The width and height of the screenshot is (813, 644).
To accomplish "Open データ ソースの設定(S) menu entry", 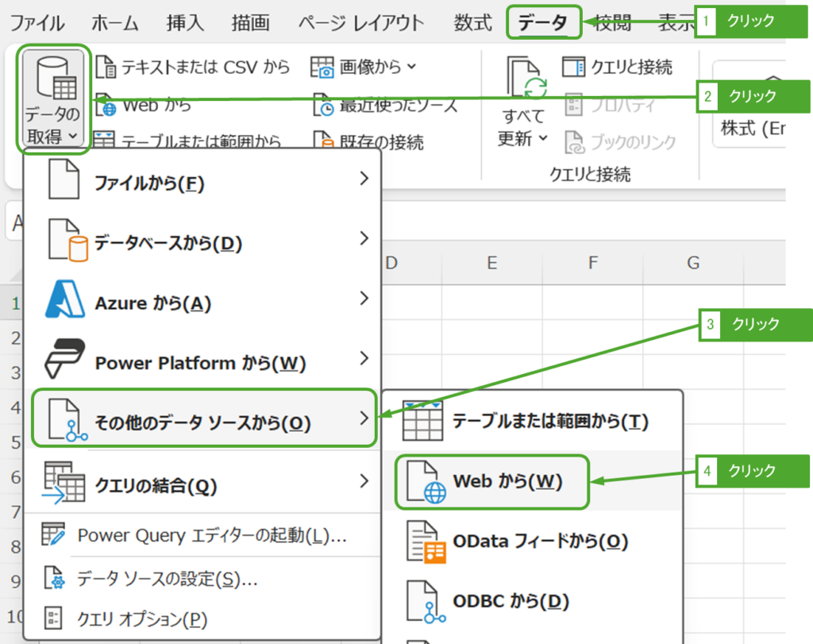I will point(202,577).
